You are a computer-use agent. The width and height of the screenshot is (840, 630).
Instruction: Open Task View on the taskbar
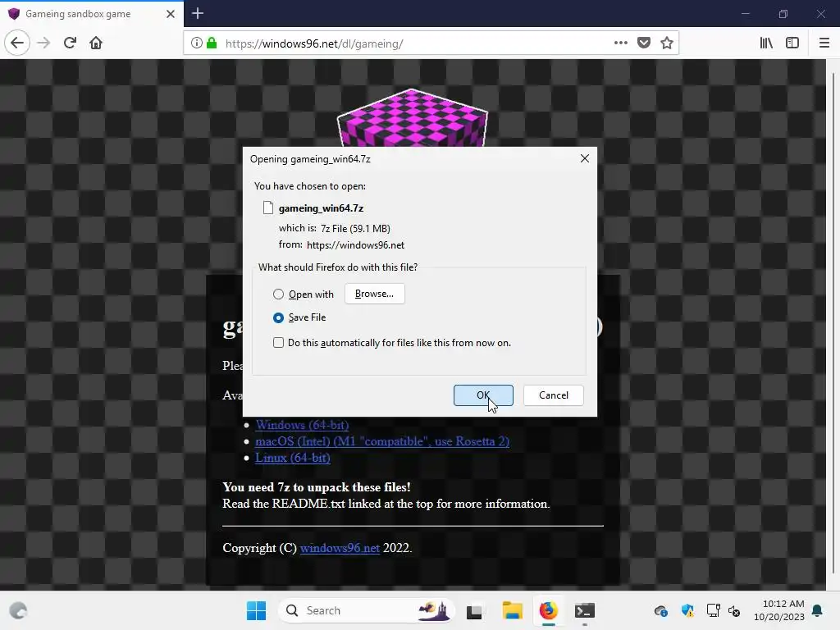pos(474,610)
